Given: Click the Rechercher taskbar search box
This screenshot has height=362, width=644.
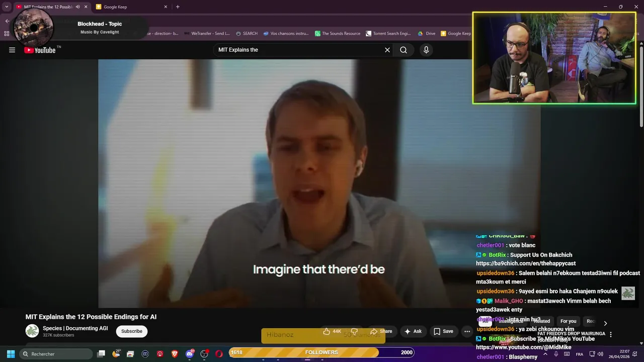Looking at the screenshot, I should (55, 354).
